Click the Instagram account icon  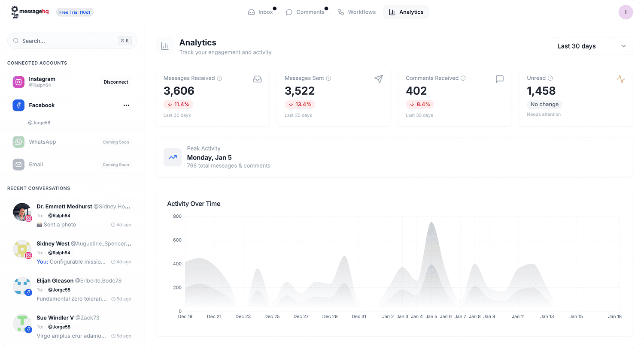(18, 81)
